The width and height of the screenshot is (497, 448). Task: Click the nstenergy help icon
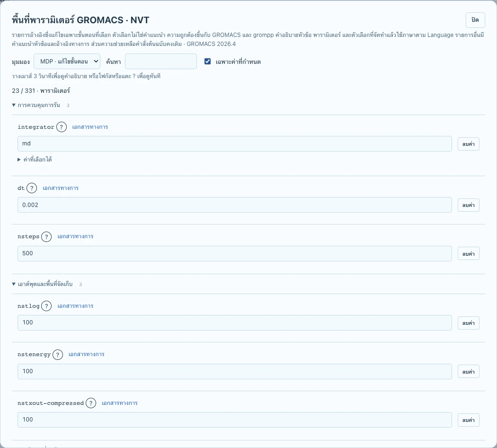click(x=58, y=355)
